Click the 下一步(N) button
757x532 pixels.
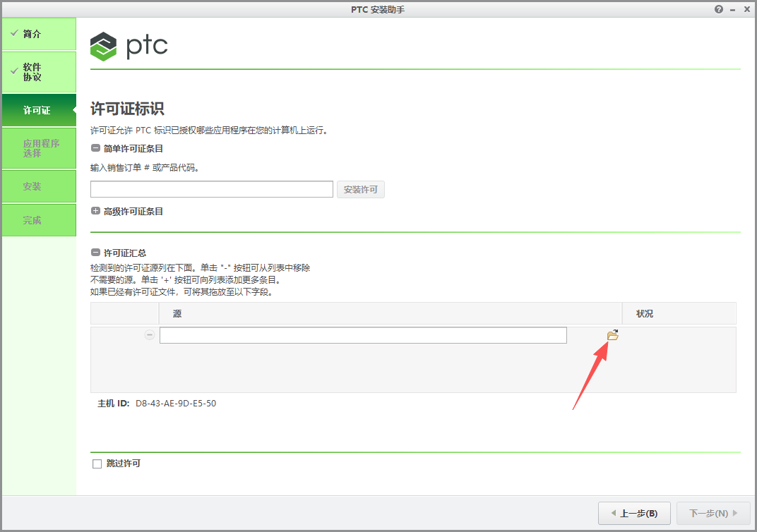pyautogui.click(x=713, y=513)
